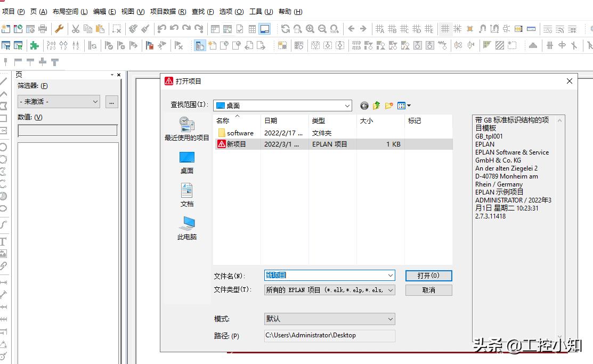593x364 pixels.
Task: Expand the 文件名 combo box arrow
Action: click(391, 276)
